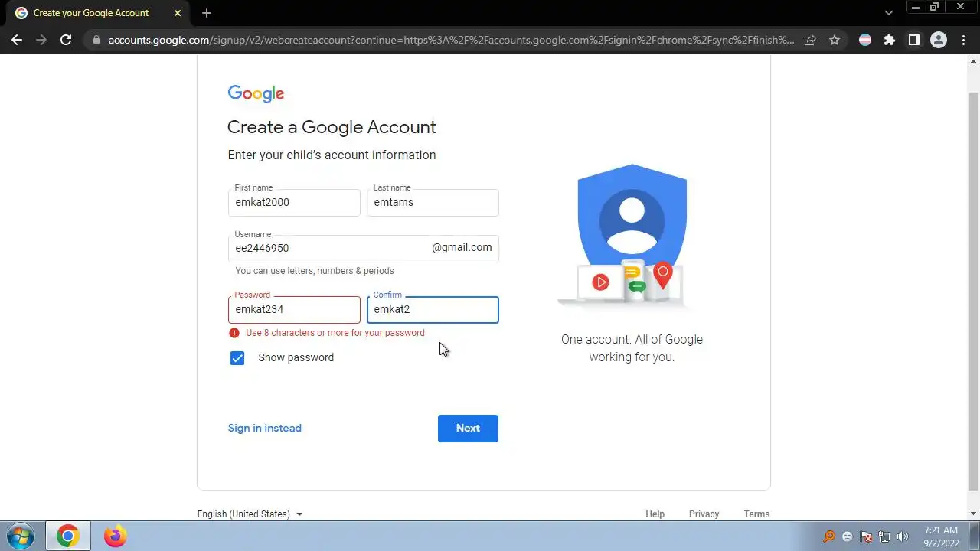Open a new tab with the plus button
Image resolution: width=980 pixels, height=551 pixels.
coord(207,13)
